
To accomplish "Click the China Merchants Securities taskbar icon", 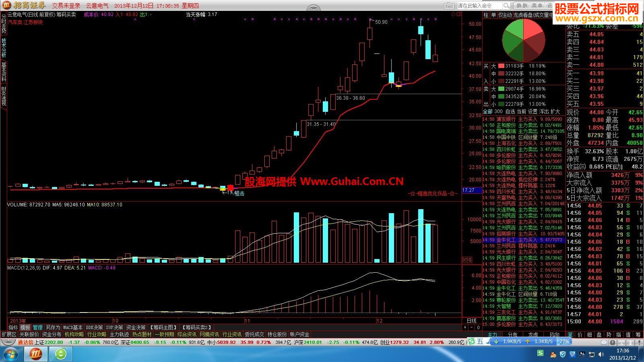I will [36, 354].
